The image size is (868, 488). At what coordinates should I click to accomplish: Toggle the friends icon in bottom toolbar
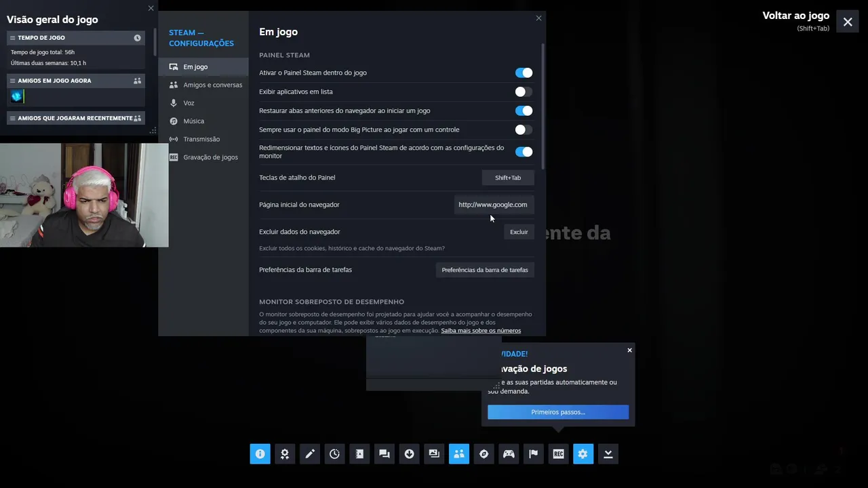[459, 454]
